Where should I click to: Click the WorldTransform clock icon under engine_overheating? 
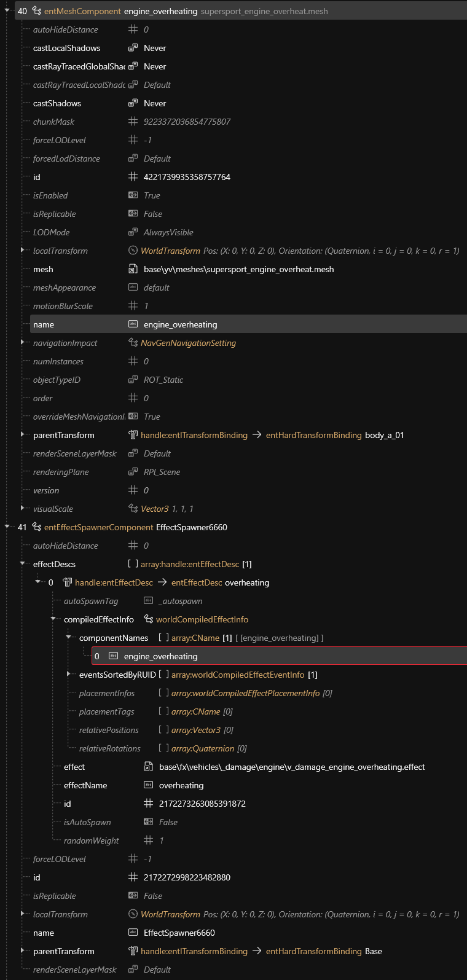(x=133, y=251)
